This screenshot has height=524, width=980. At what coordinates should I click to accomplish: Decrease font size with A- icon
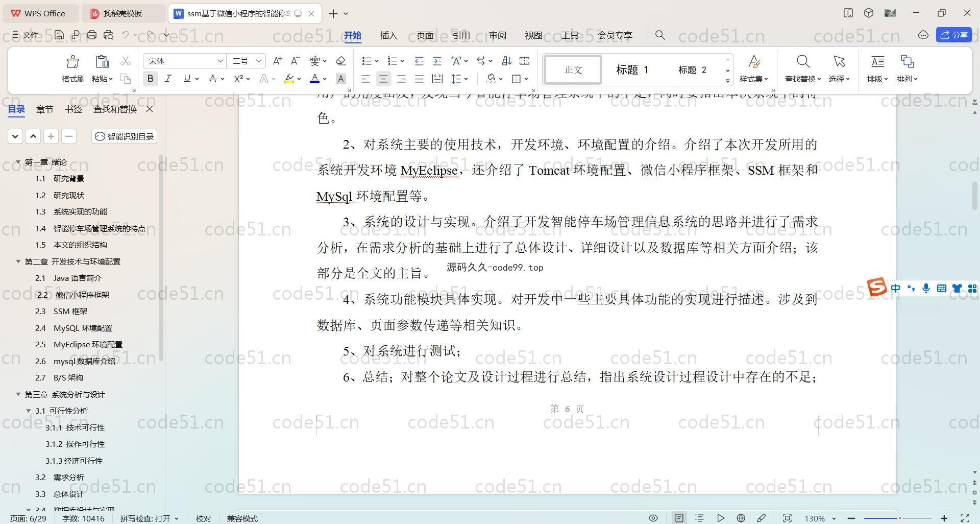[295, 61]
